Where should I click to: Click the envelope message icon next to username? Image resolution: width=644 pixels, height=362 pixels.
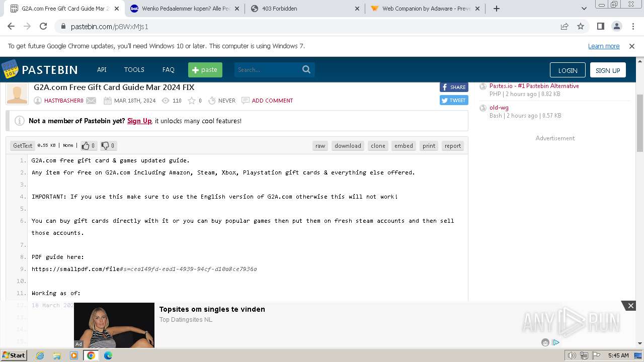91,101
